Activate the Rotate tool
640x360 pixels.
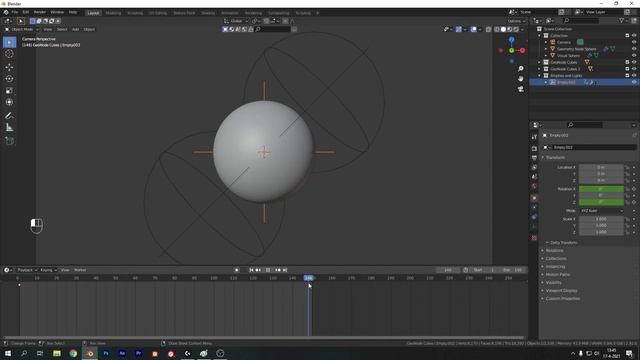coord(9,79)
